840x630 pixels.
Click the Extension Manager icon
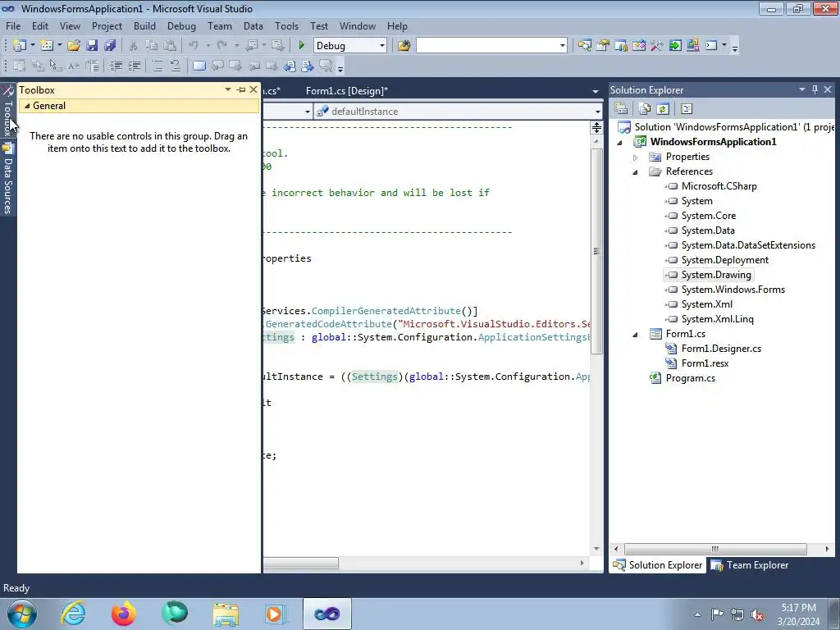(x=693, y=46)
